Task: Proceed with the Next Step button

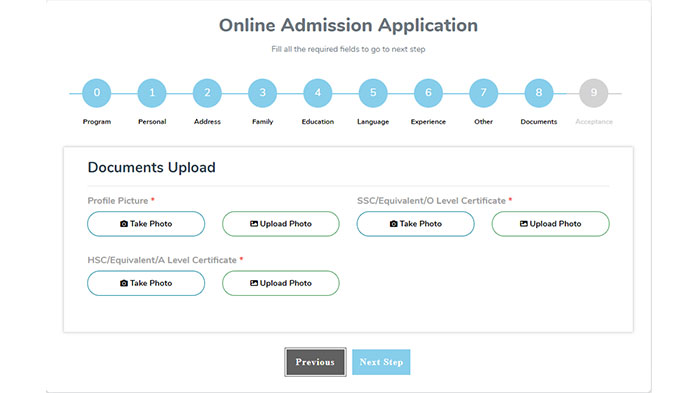Action: pyautogui.click(x=381, y=362)
